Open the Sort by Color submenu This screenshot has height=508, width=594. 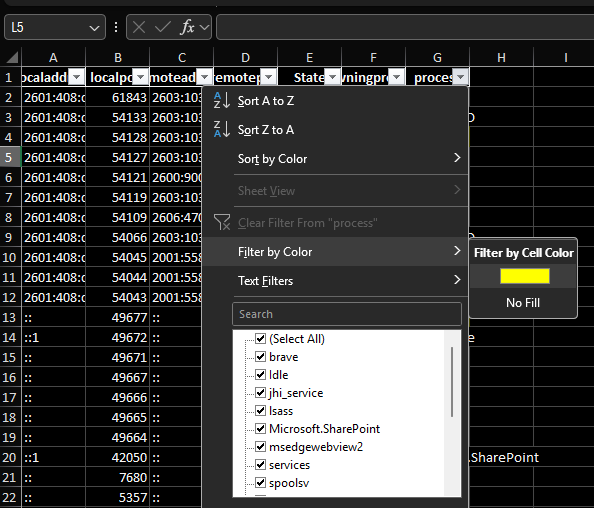336,159
